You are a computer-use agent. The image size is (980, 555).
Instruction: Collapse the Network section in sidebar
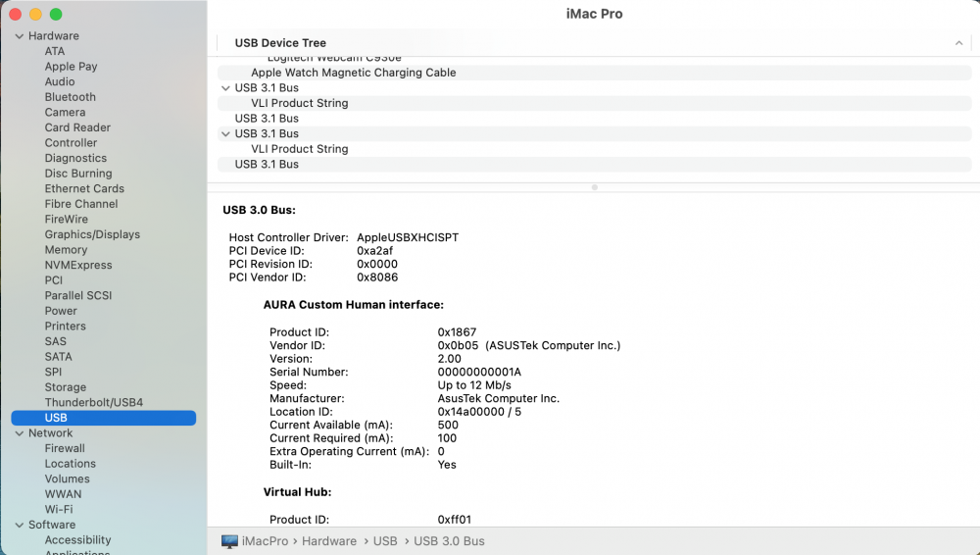coord(20,433)
